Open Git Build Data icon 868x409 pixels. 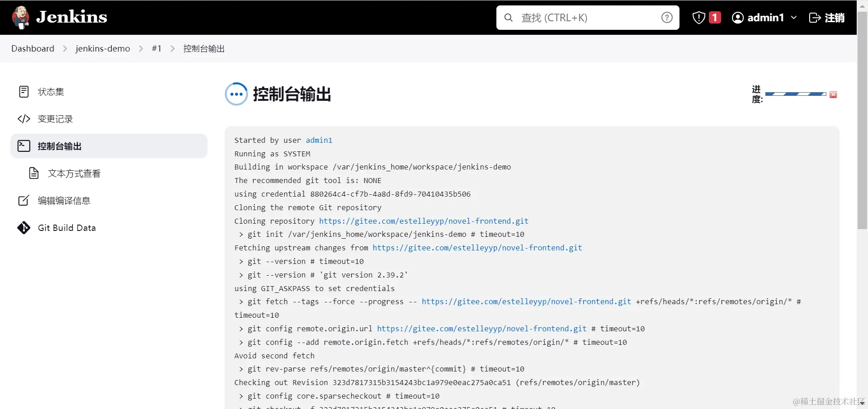pyautogui.click(x=24, y=228)
